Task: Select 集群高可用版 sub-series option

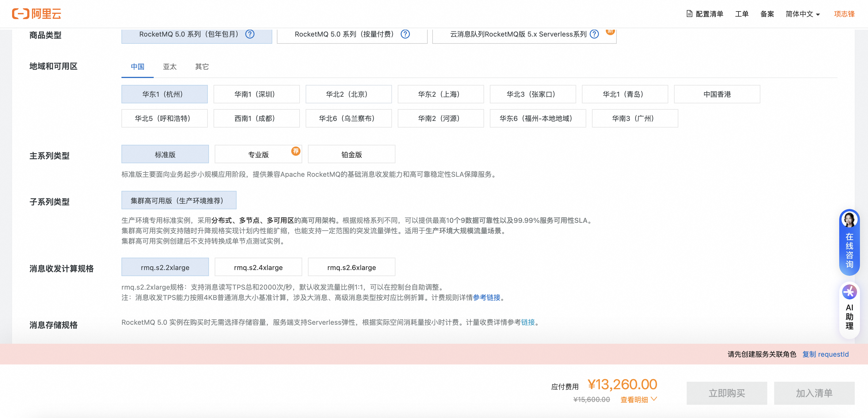Action: [179, 201]
